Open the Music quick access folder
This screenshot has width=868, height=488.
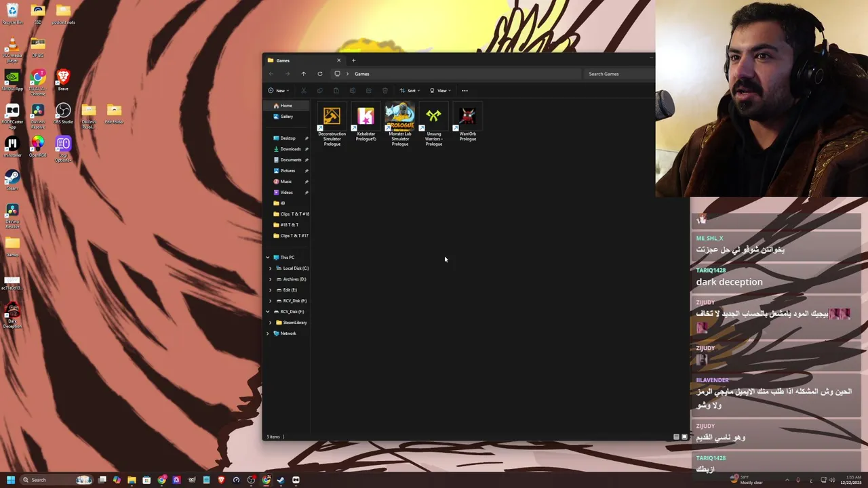tap(288, 182)
